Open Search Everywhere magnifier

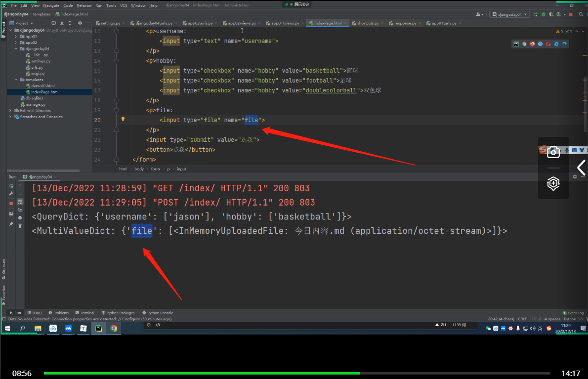tap(581, 14)
